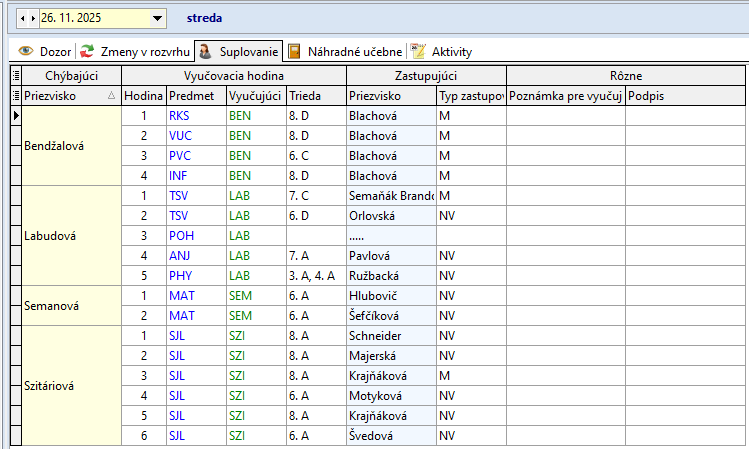This screenshot has width=749, height=449.
Task: Open the date picker dropdown
Action: click(157, 18)
